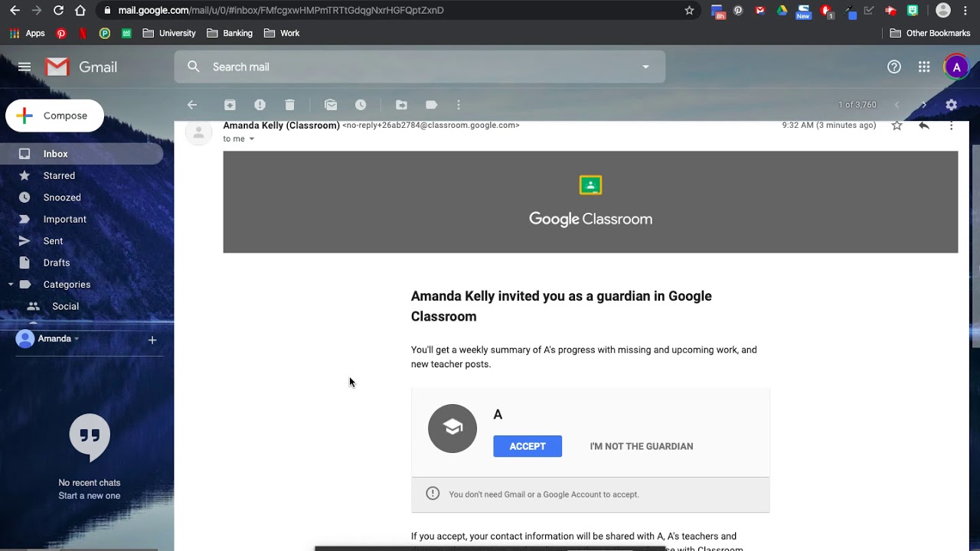Image resolution: width=980 pixels, height=551 pixels.
Task: Open search options dropdown arrow
Action: (645, 67)
